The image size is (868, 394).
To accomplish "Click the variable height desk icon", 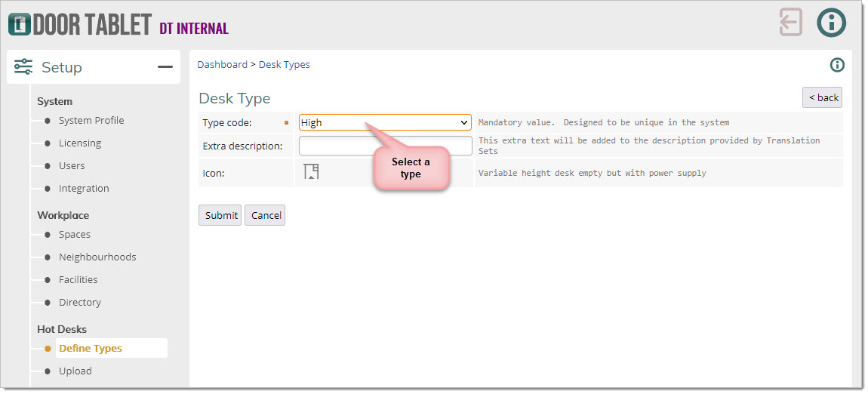I will coord(311,172).
